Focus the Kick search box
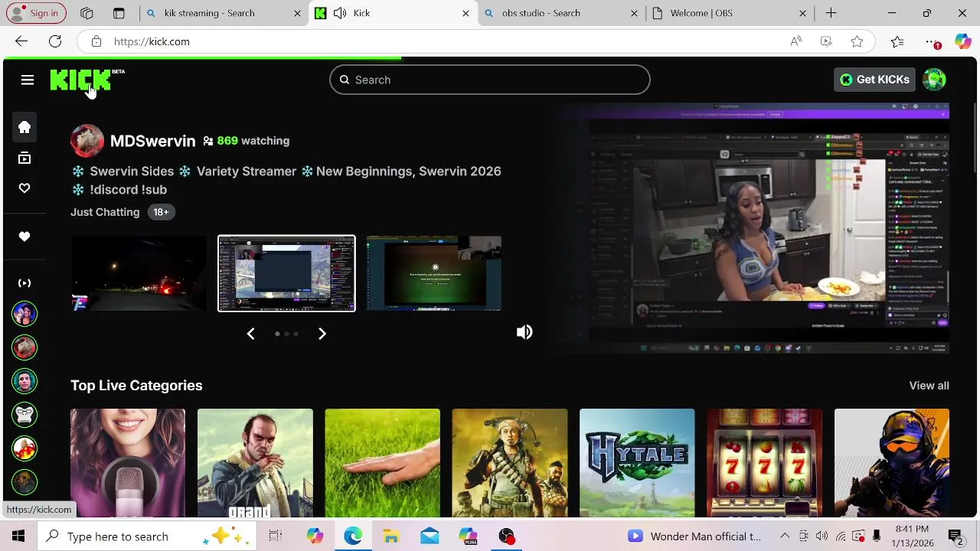Screen dimensions: 980x551 coord(490,80)
